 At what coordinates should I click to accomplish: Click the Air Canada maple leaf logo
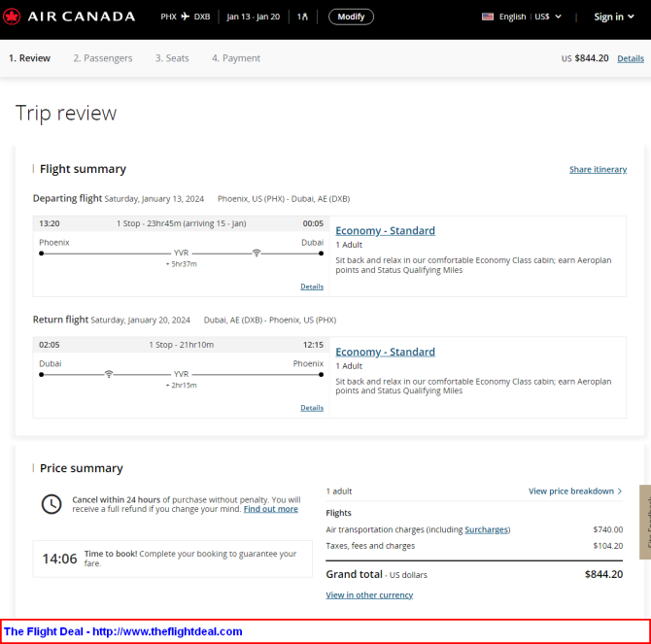(12, 17)
